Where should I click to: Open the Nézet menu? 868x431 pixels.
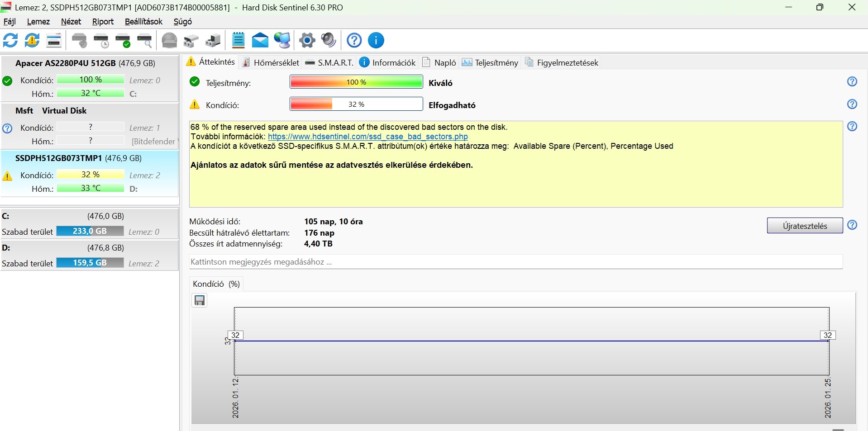[71, 22]
